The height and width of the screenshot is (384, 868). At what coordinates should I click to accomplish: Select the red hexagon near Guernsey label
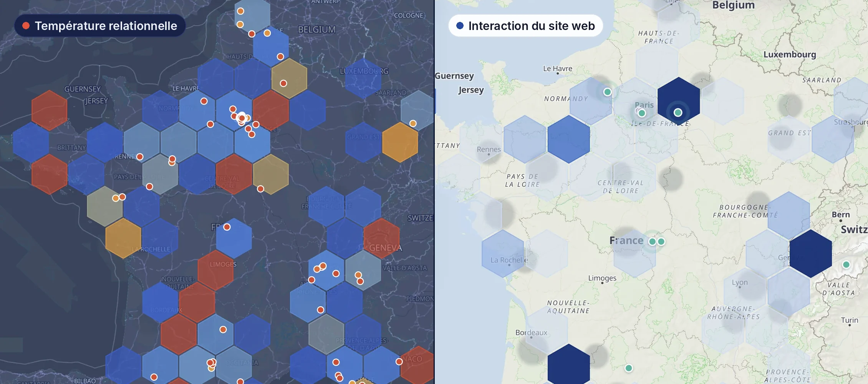pyautogui.click(x=50, y=110)
